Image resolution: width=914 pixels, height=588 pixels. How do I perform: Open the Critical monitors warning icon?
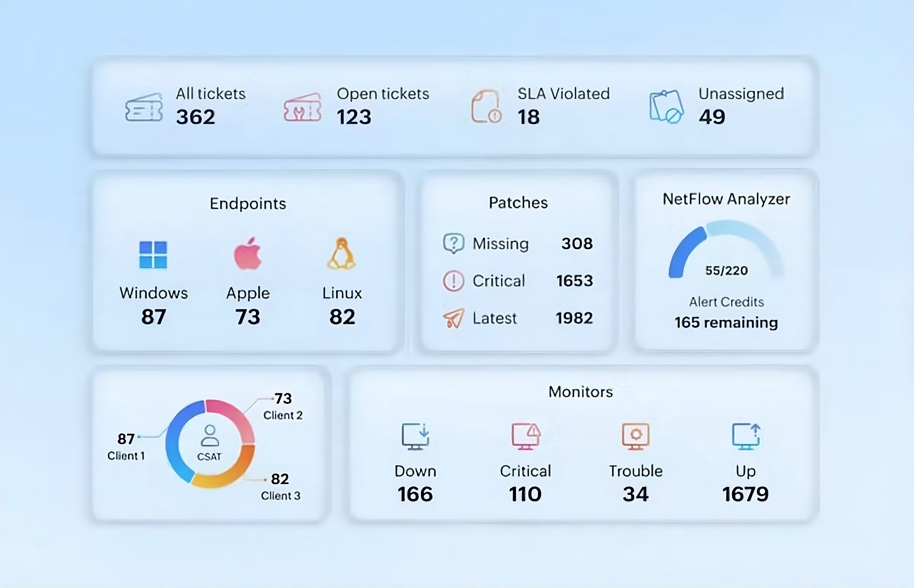(x=526, y=436)
